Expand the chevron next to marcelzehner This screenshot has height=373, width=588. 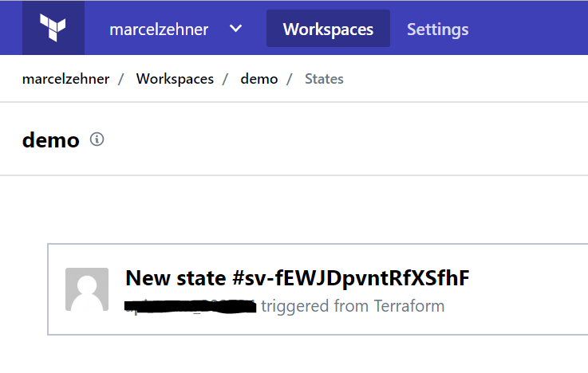(x=235, y=29)
